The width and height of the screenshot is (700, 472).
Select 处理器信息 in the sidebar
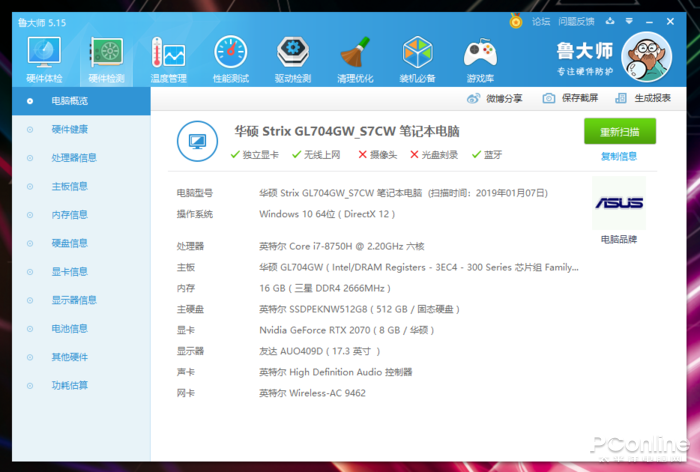(x=81, y=158)
